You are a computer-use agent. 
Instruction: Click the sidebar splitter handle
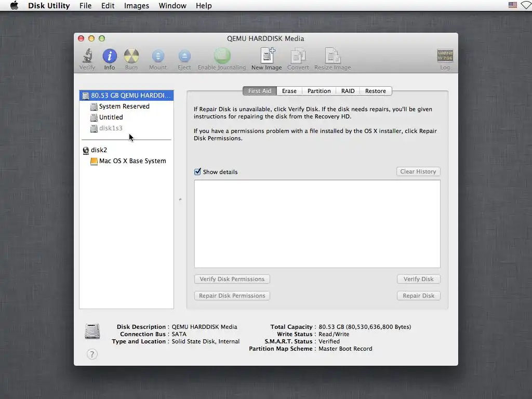(x=180, y=199)
